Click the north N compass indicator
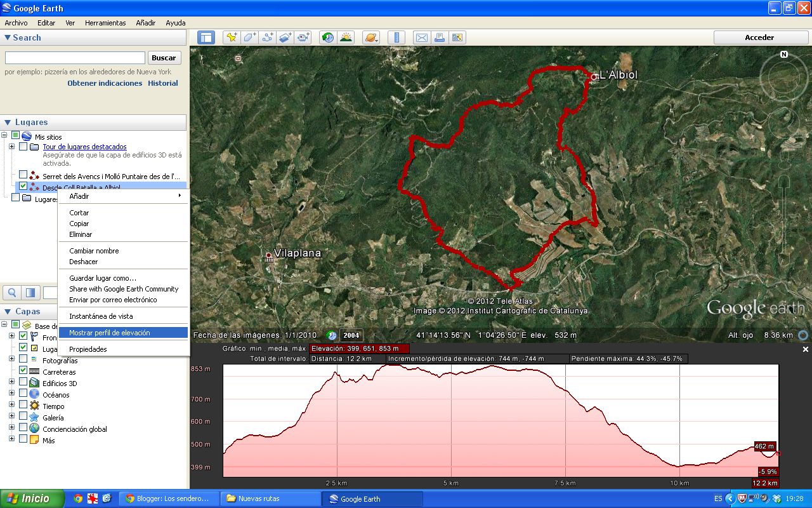 [x=784, y=55]
